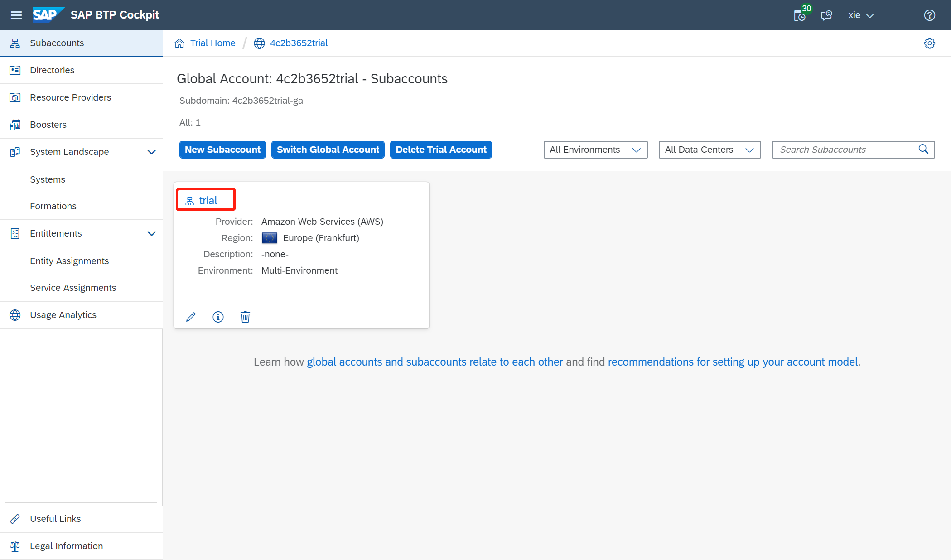
Task: Collapse the Entitlements section chevron
Action: coord(151,234)
